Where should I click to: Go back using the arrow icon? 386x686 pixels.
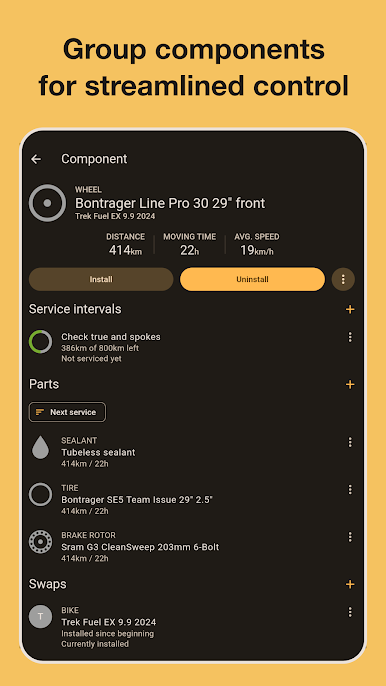click(x=36, y=159)
